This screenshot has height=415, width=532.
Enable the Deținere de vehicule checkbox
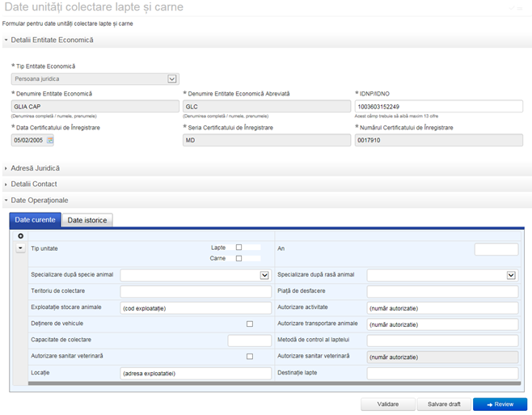(x=250, y=324)
